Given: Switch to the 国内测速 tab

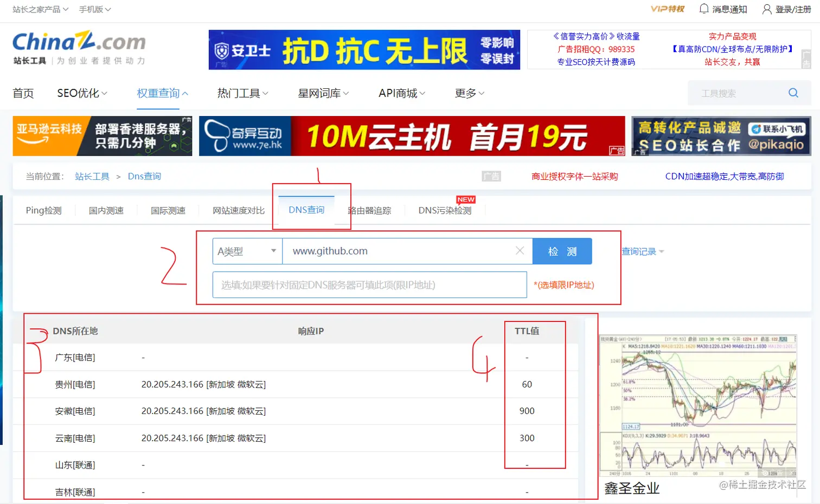Looking at the screenshot, I should pos(106,210).
